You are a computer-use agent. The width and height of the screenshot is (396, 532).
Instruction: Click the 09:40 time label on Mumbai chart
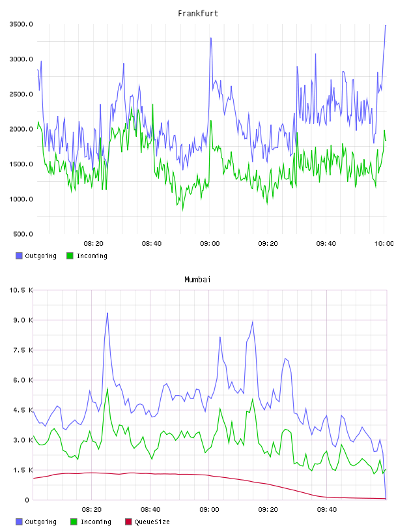(327, 509)
